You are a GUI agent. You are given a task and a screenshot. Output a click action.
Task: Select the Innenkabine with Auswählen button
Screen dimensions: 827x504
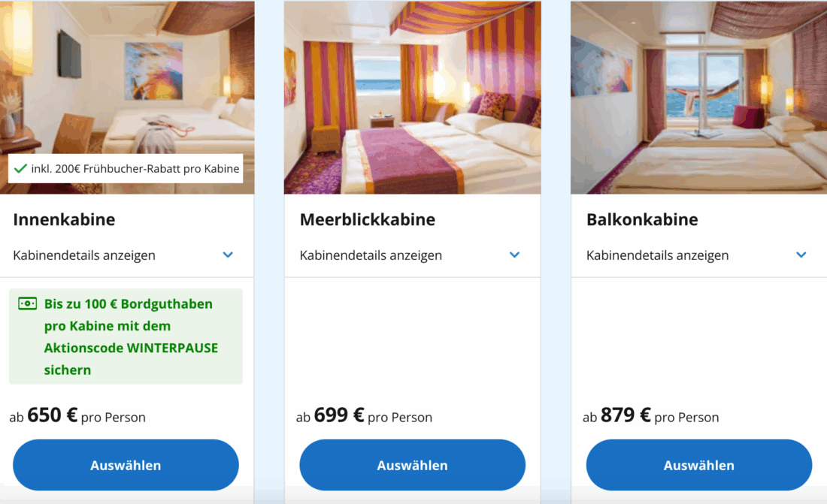(126, 465)
